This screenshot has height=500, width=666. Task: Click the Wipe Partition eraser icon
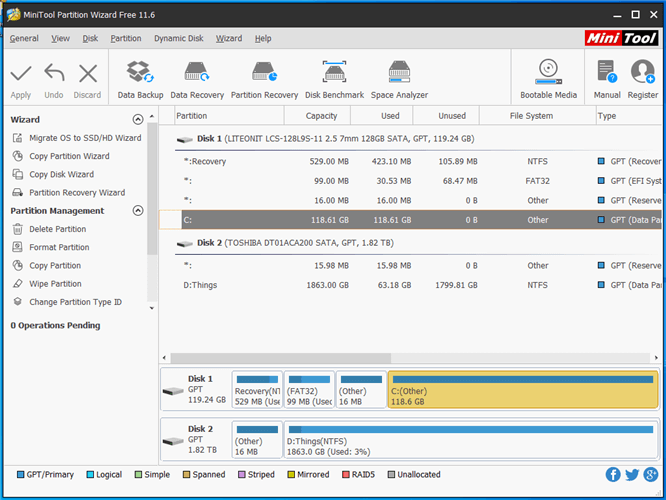[17, 284]
